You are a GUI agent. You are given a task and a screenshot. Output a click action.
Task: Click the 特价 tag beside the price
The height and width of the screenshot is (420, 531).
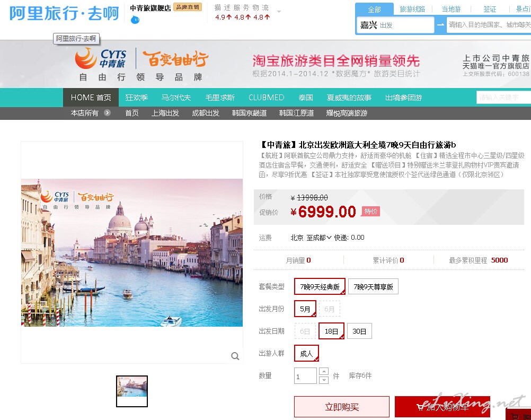pos(371,212)
